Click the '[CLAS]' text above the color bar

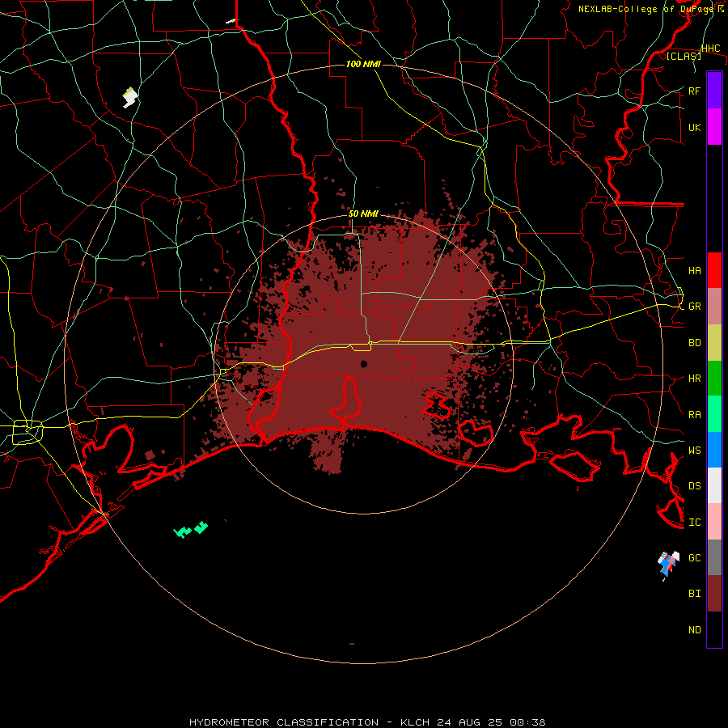[x=684, y=56]
